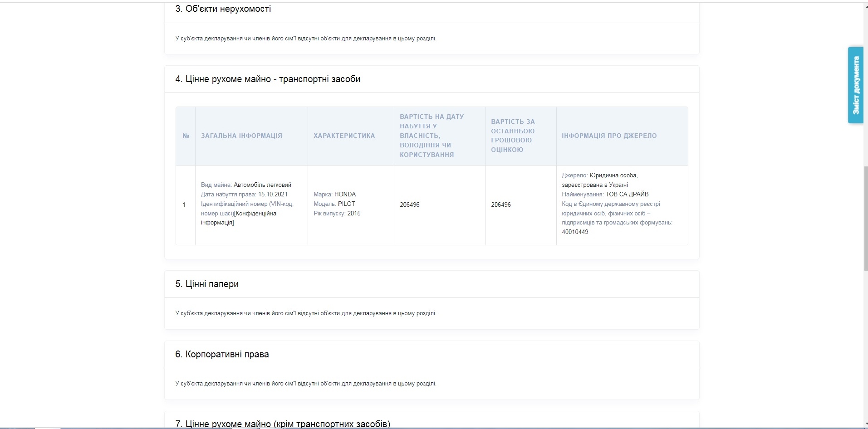The height and width of the screenshot is (429, 868).
Task: Select the "5. Цінні папери" section heading
Action: (207, 284)
